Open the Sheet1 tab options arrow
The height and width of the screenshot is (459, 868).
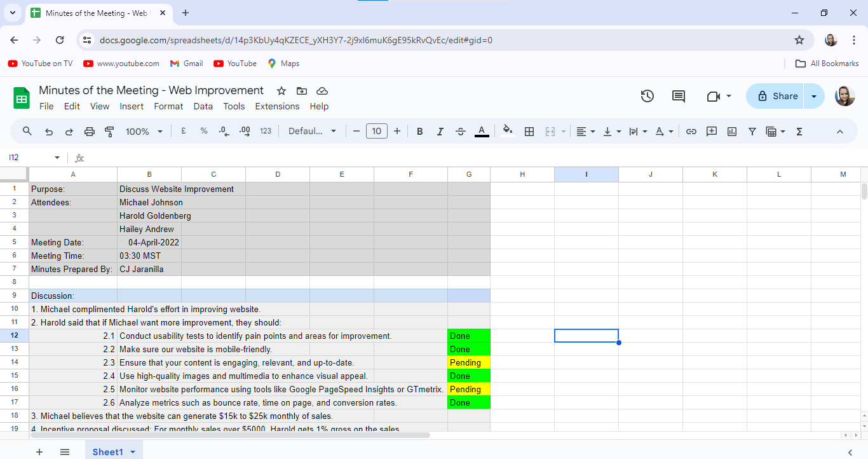pos(133,452)
